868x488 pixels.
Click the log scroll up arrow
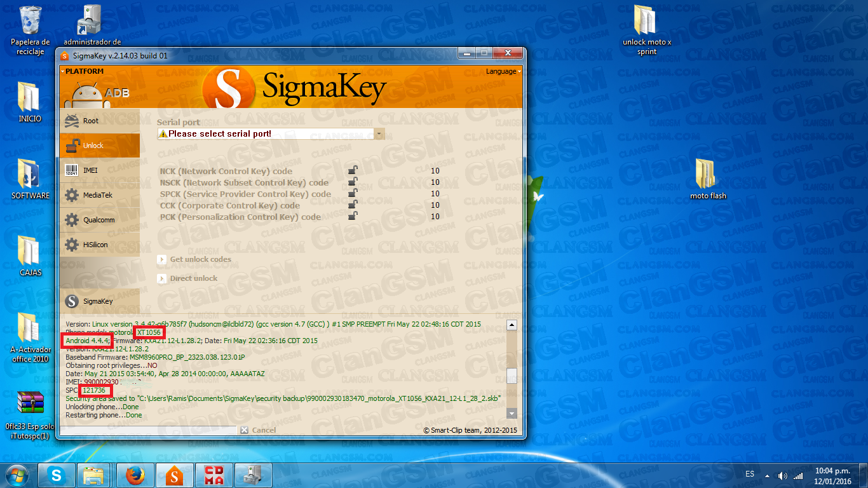(x=512, y=325)
